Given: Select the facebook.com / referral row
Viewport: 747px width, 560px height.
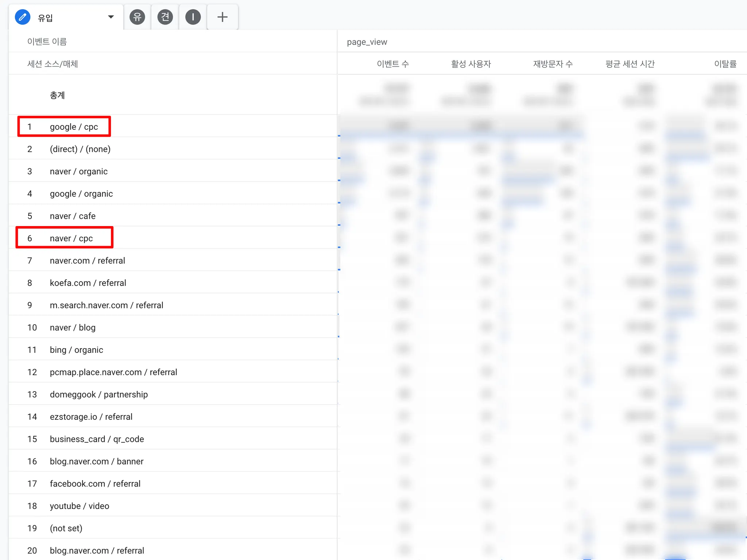Looking at the screenshot, I should (95, 484).
